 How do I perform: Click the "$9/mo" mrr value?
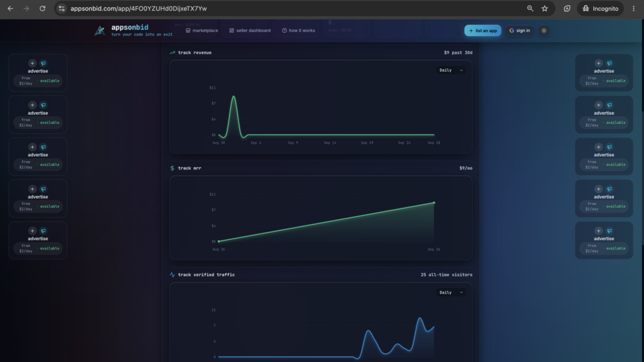point(466,168)
